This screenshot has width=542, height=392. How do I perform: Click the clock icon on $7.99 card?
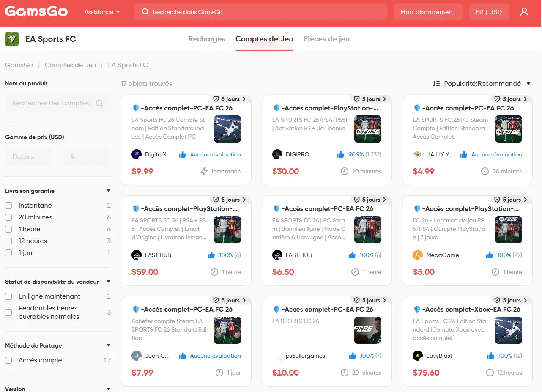[219, 373]
